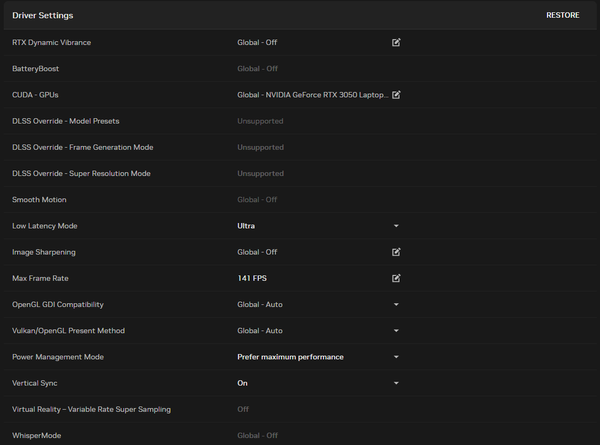Select DLSS Override - Frame Generation Mode label
This screenshot has height=445, width=600.
click(x=82, y=147)
